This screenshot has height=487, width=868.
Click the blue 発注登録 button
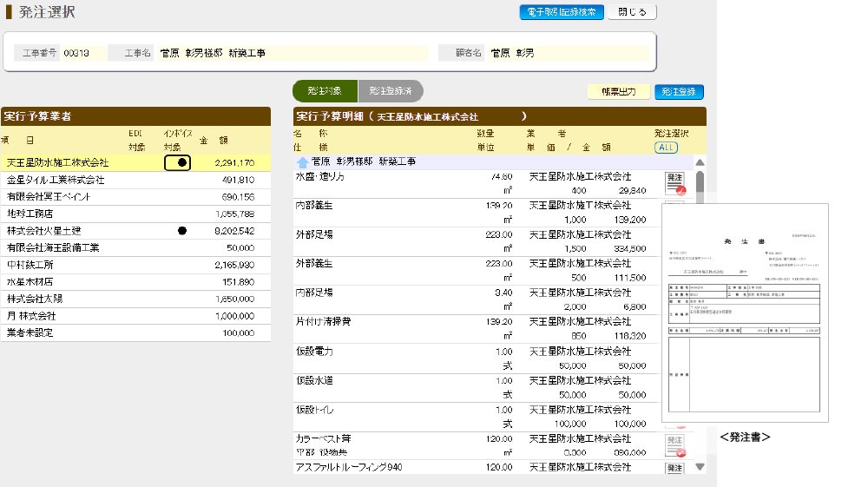click(679, 92)
